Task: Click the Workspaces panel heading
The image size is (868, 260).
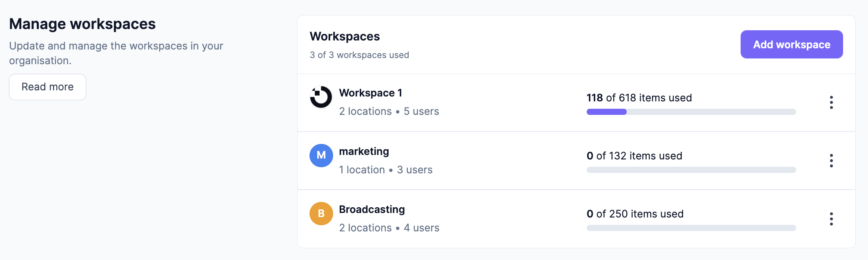Action: [x=345, y=36]
